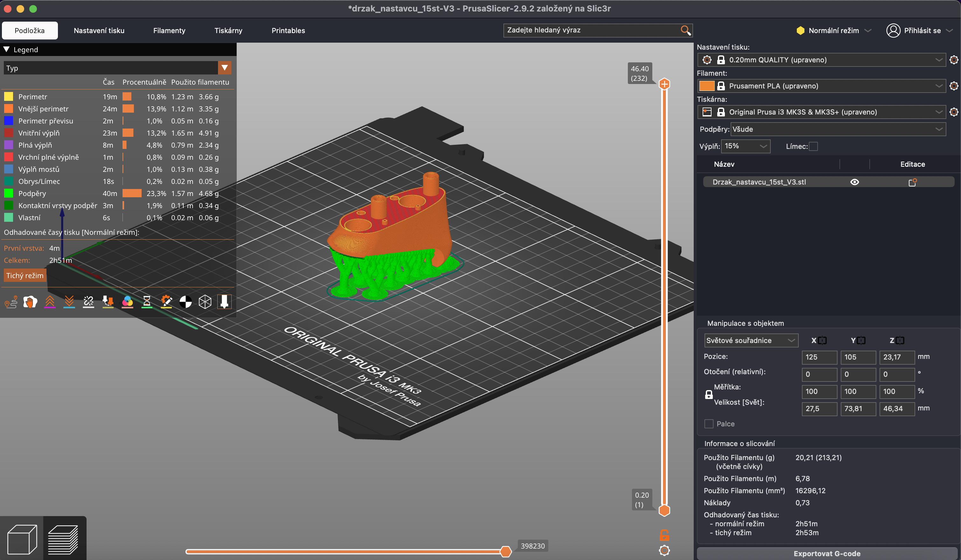The image size is (961, 560).
Task: Toggle travel moves visibility icon
Action: [11, 302]
